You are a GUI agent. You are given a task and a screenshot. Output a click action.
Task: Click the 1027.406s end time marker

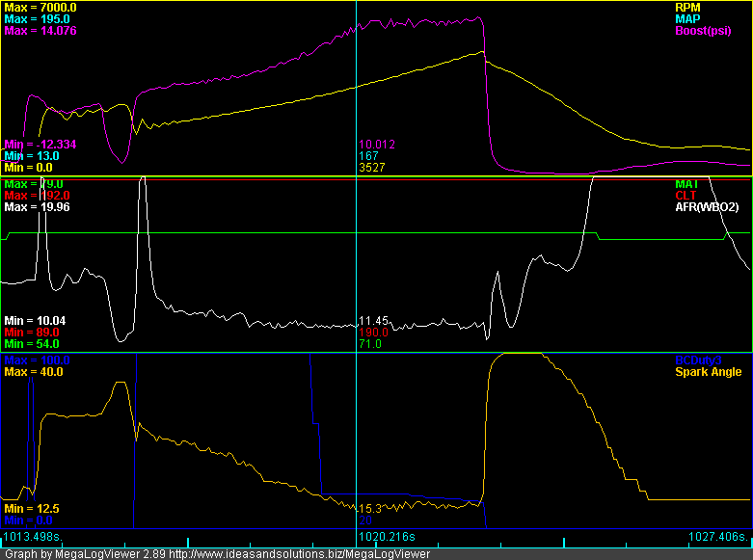(719, 536)
